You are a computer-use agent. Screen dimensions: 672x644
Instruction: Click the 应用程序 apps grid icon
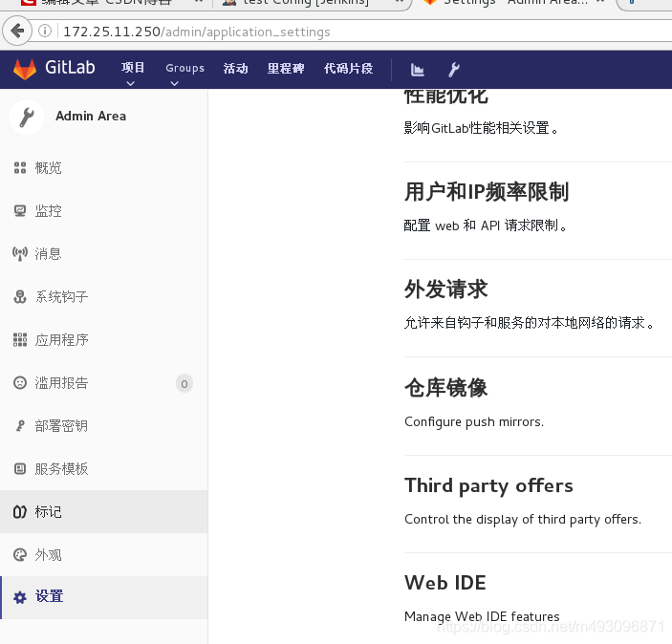tap(20, 340)
